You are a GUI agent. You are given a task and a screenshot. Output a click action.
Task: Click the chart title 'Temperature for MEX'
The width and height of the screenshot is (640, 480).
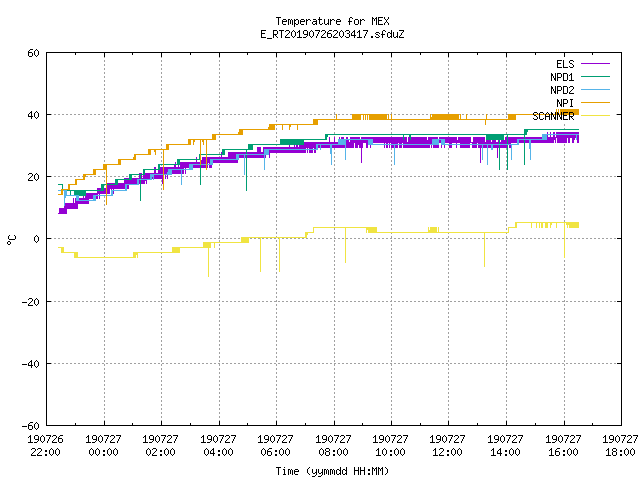pos(332,21)
